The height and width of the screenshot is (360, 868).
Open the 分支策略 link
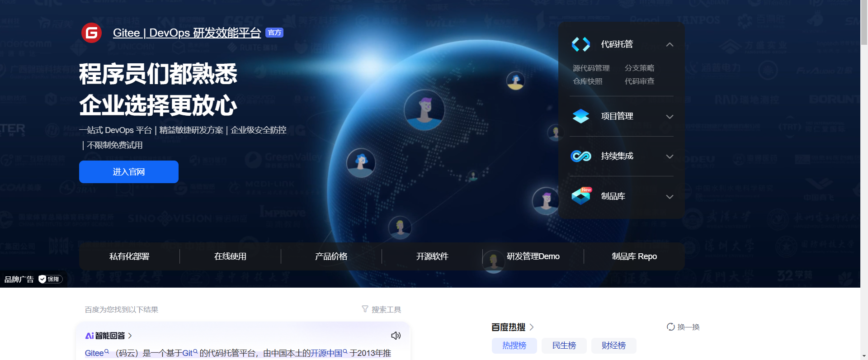(640, 68)
